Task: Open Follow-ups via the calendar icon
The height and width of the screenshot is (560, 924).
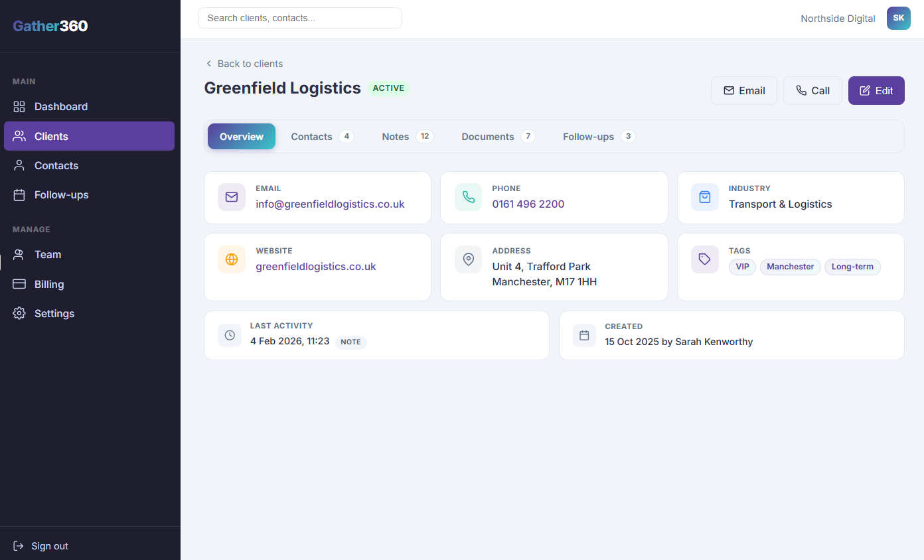Action: pos(19,194)
